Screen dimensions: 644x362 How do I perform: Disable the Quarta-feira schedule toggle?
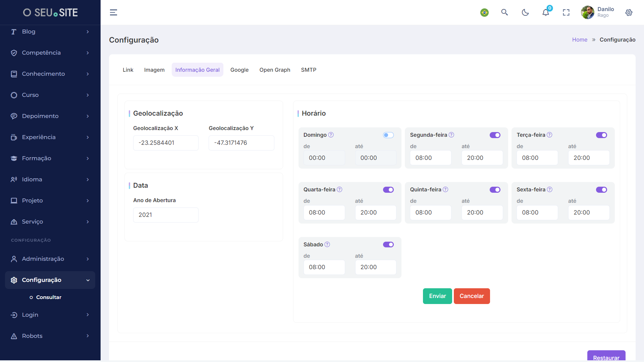tap(388, 190)
